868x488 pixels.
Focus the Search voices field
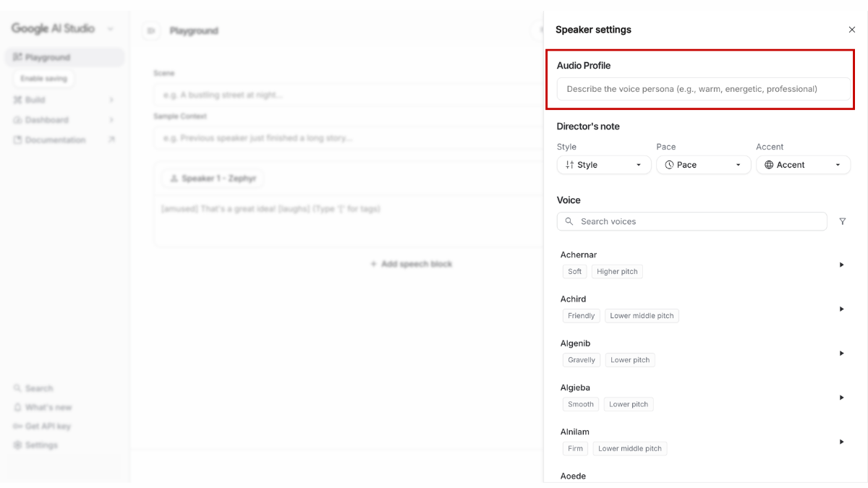pyautogui.click(x=692, y=221)
